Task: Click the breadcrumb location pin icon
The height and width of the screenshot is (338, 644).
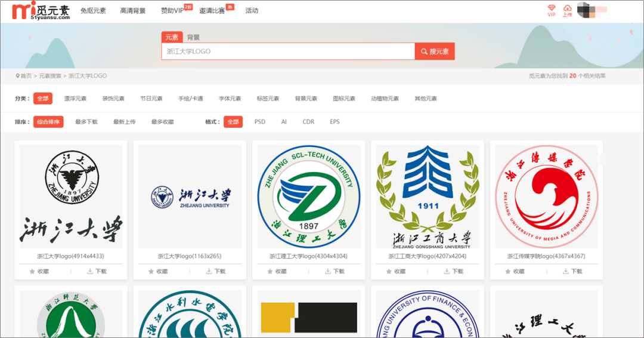Action: [x=18, y=76]
